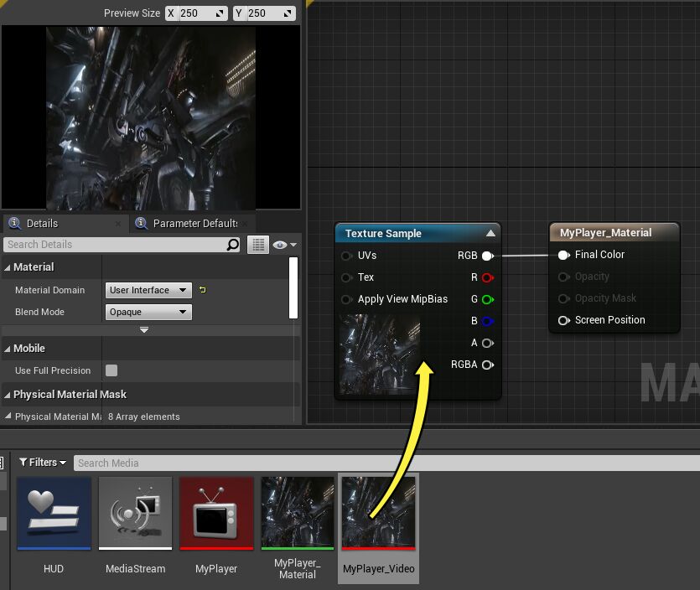Switch to the Details tab
The image size is (700, 590).
click(42, 224)
